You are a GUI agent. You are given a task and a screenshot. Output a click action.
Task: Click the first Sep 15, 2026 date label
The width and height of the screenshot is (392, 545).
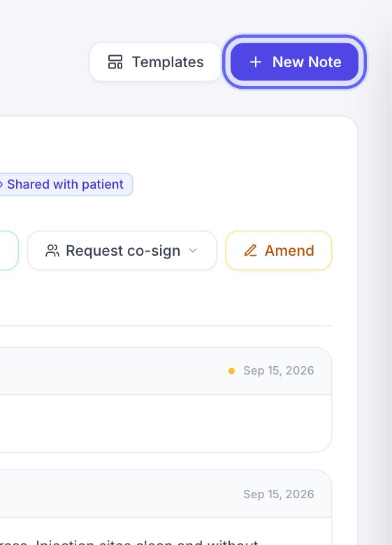278,370
